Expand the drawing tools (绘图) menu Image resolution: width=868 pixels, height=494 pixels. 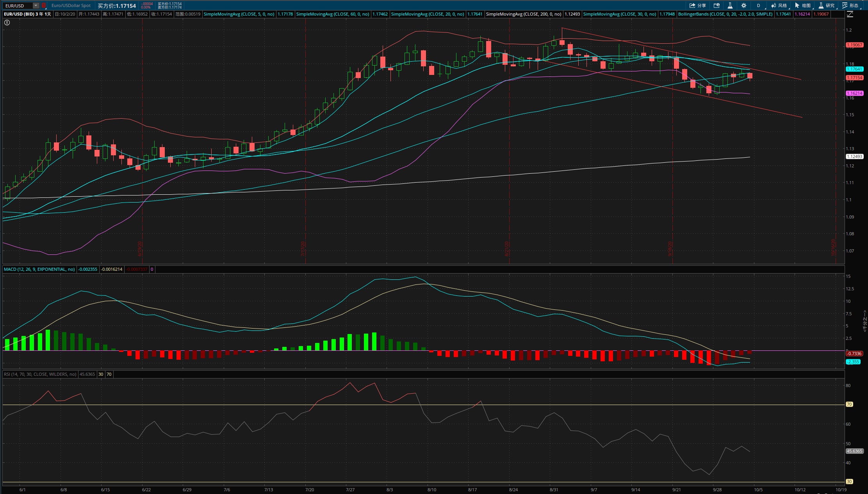point(803,5)
